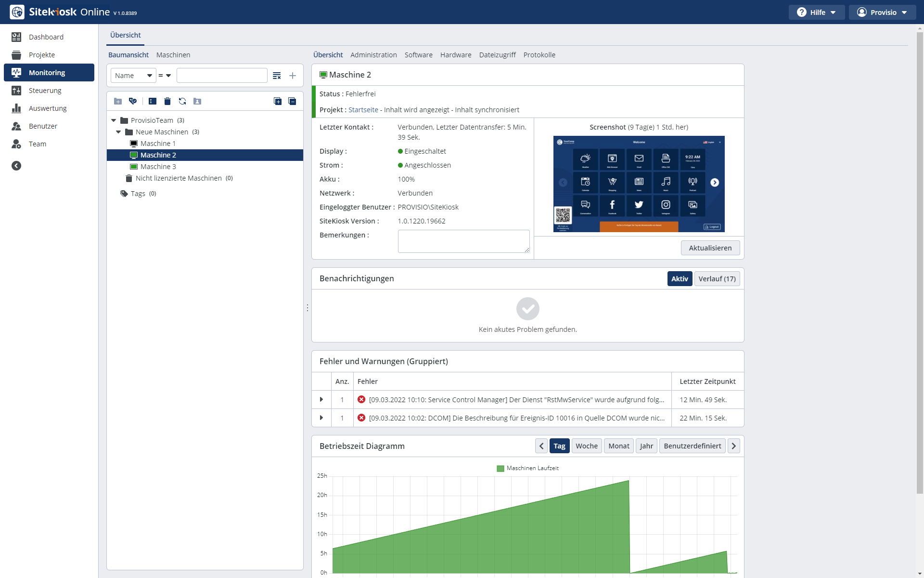Collapse the left sidebar with arrow icon
Screen dimensions: 924x578
click(16, 166)
